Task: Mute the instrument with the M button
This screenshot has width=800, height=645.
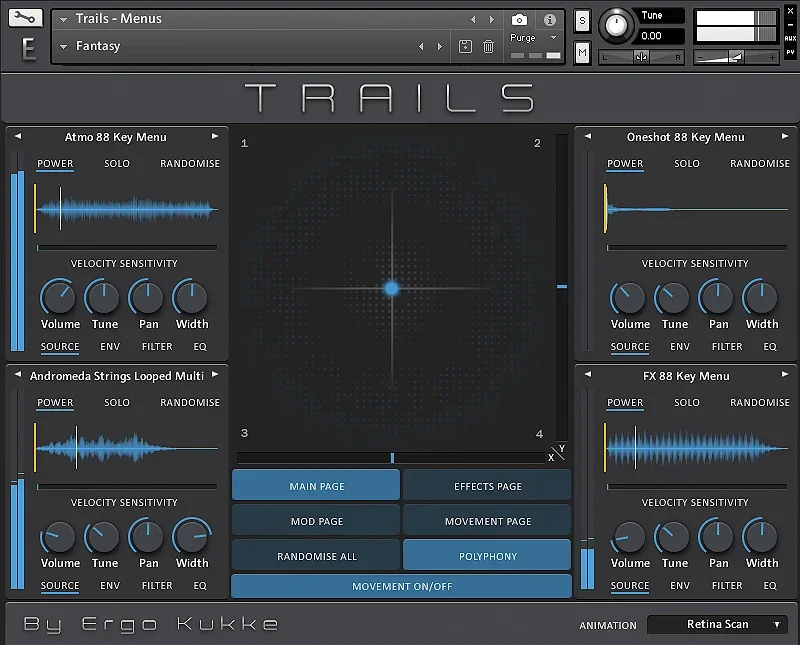Action: tap(582, 53)
